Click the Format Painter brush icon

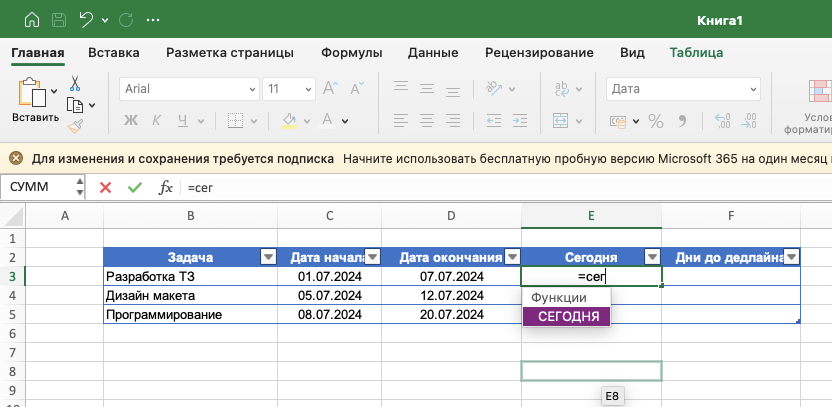75,126
